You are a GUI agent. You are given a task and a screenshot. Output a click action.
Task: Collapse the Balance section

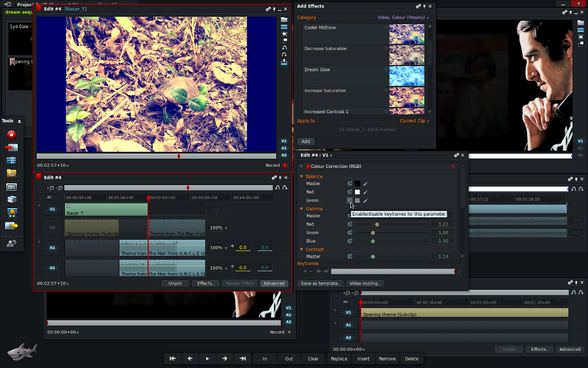click(301, 177)
